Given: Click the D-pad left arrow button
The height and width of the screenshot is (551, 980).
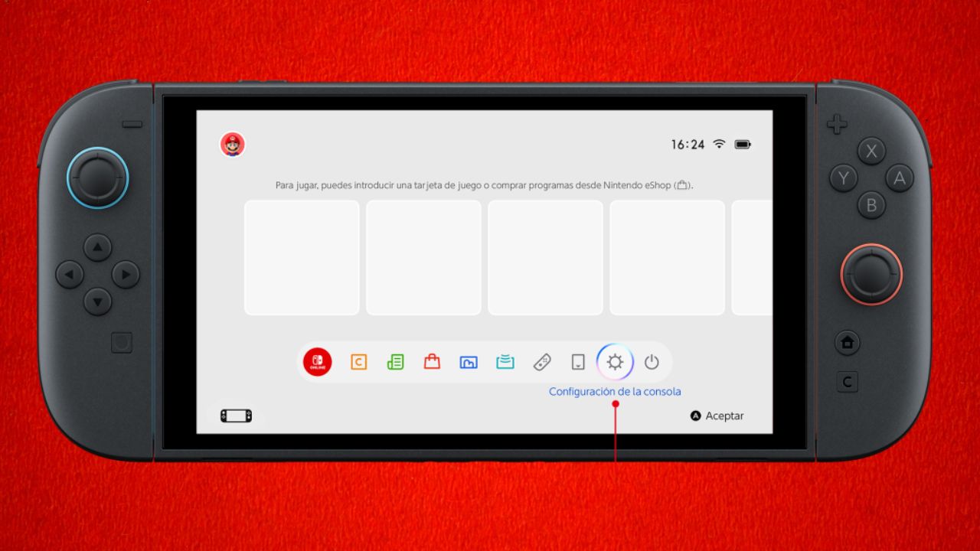Looking at the screenshot, I should tap(70, 274).
